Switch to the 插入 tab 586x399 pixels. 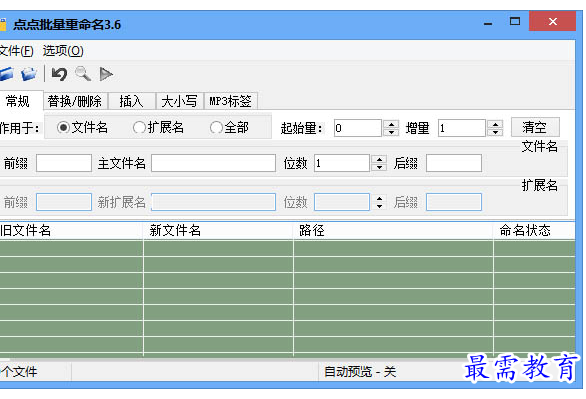(132, 101)
